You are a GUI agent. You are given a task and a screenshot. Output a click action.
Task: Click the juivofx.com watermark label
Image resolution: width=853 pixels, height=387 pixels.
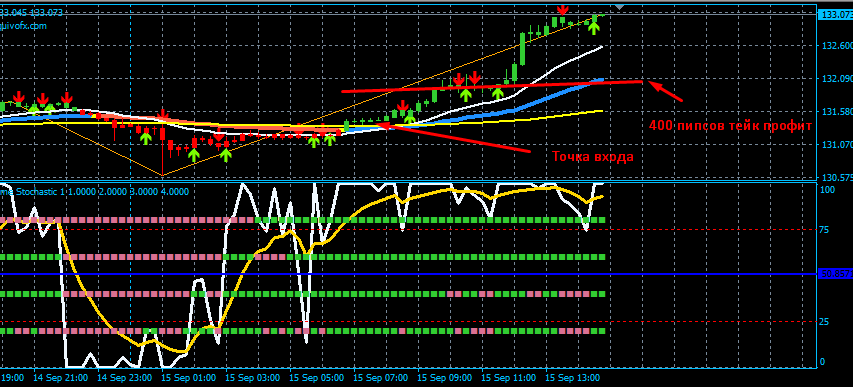pyautogui.click(x=23, y=26)
